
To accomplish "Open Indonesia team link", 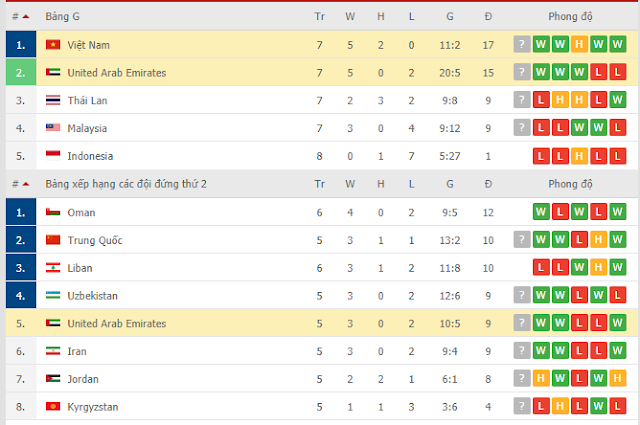I will tap(90, 156).
